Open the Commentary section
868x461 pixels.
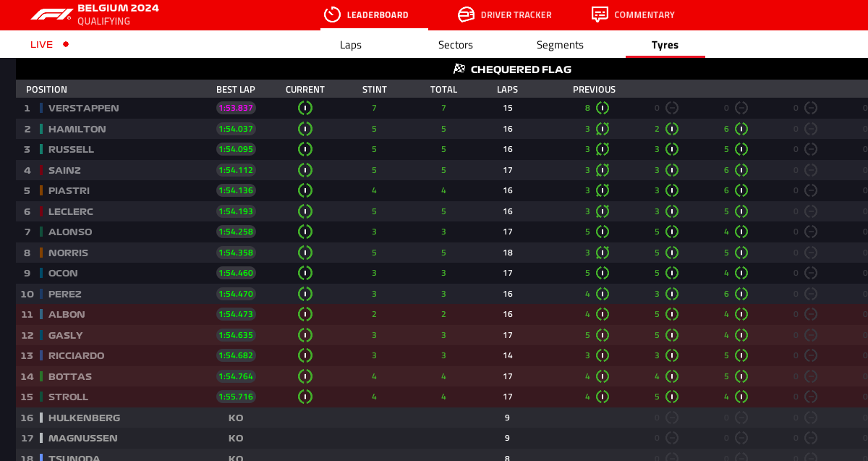point(644,14)
